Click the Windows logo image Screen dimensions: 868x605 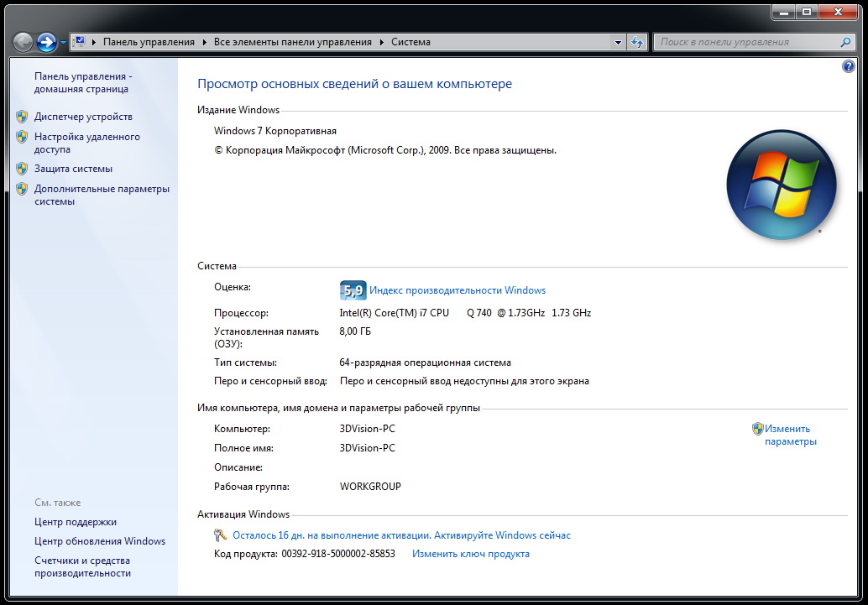point(781,185)
